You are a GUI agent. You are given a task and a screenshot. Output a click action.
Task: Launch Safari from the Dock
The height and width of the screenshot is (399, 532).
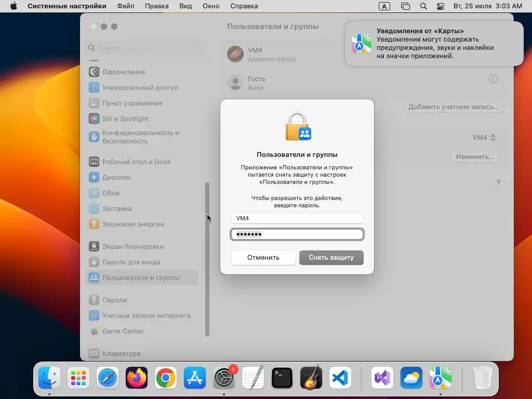pos(108,378)
